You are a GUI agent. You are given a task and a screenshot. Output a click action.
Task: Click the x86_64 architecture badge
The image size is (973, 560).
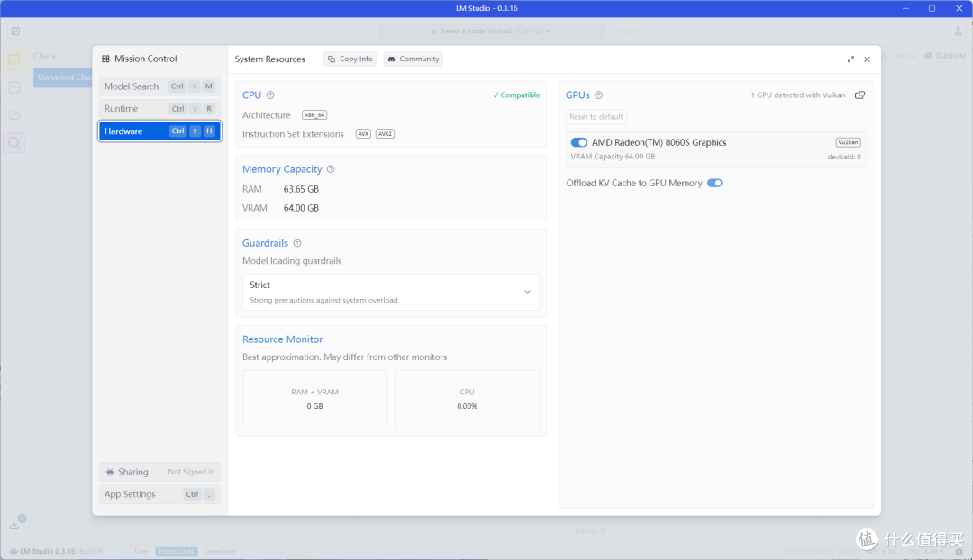tap(314, 115)
